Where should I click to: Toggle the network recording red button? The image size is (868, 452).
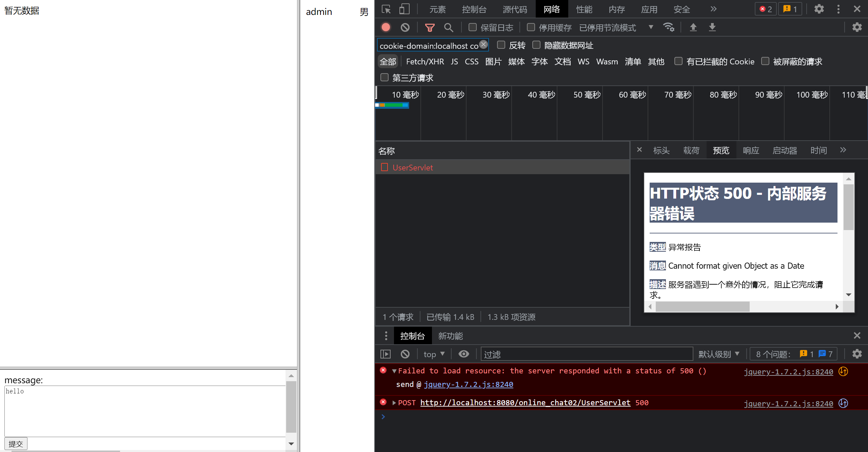386,27
